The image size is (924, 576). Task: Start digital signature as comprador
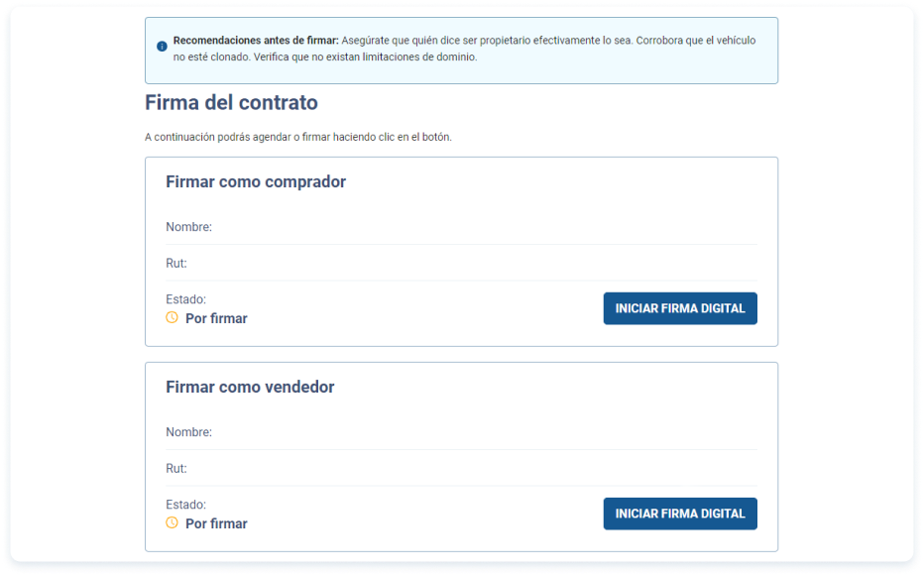point(680,308)
